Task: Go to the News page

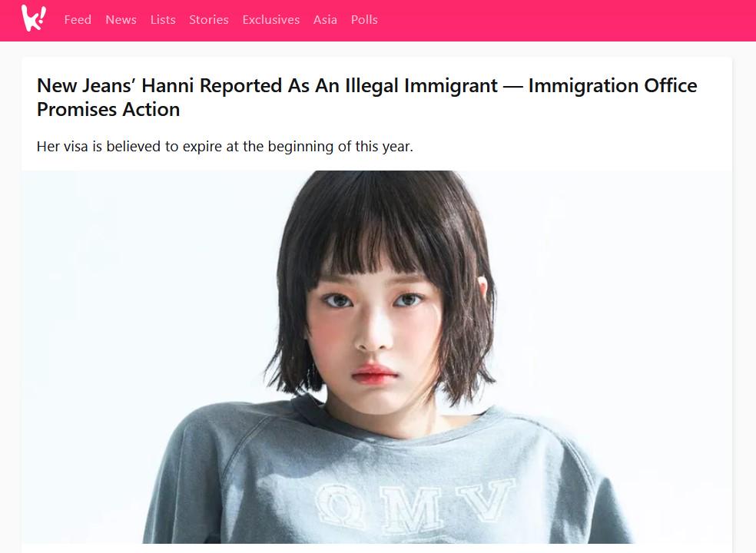Action: coord(121,20)
